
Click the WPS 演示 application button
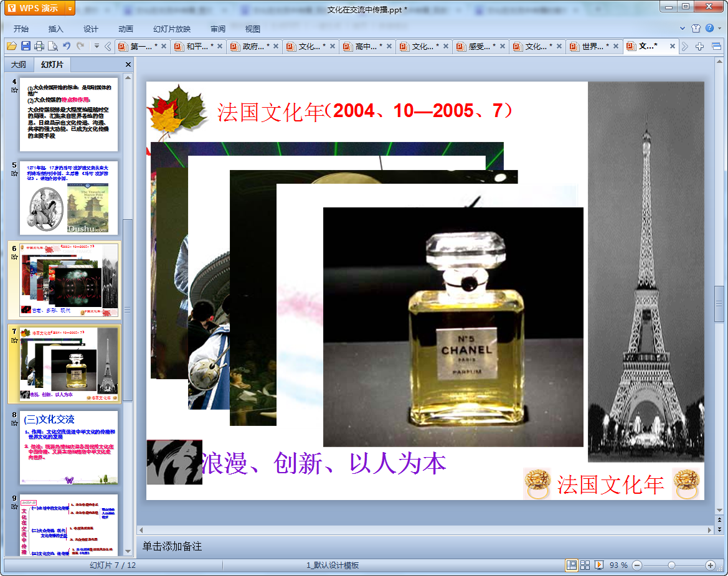pos(35,8)
